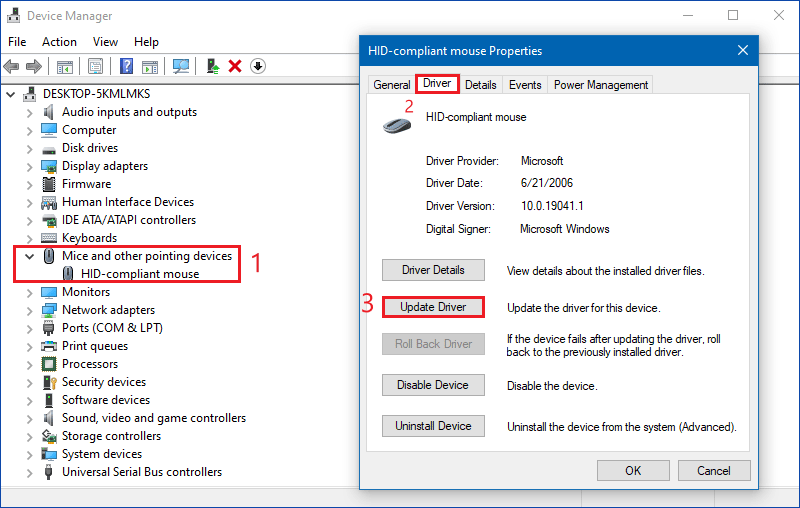Click the blue Help toolbar icon

[x=126, y=66]
